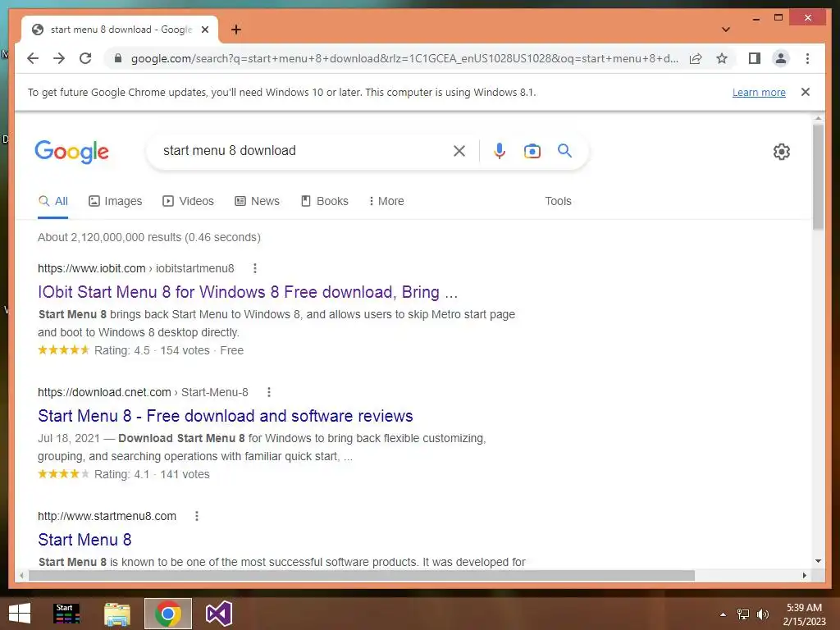The height and width of the screenshot is (630, 840).
Task: Click scroll left arrow at bottom
Action: [x=21, y=575]
